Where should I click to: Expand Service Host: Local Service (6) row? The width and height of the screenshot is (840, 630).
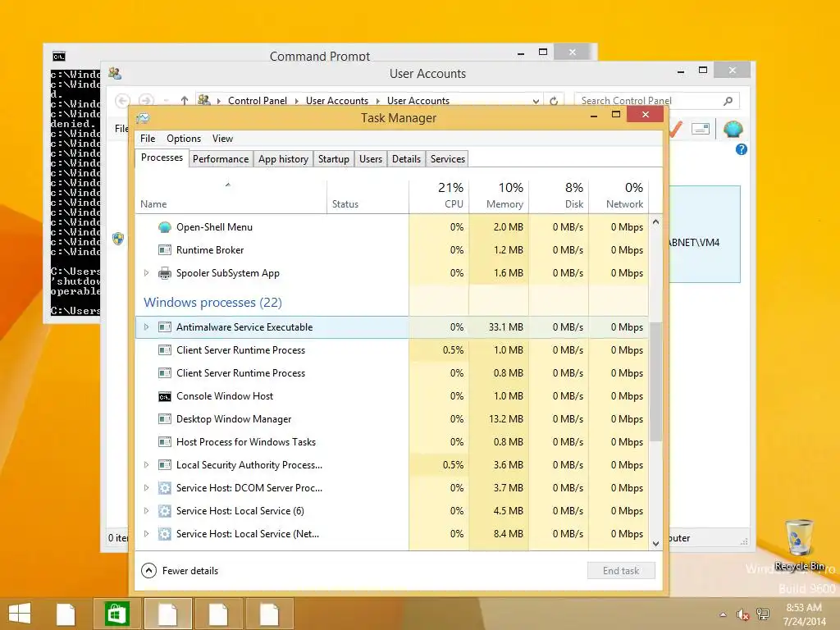point(146,511)
